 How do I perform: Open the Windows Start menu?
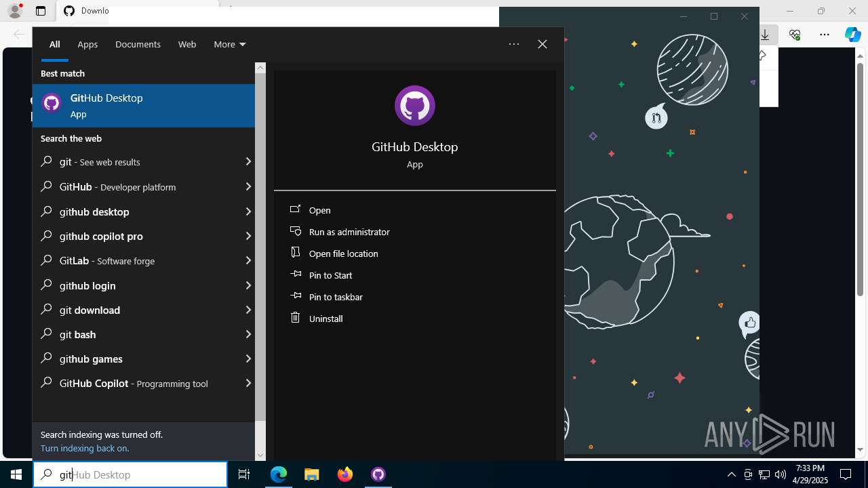(16, 474)
